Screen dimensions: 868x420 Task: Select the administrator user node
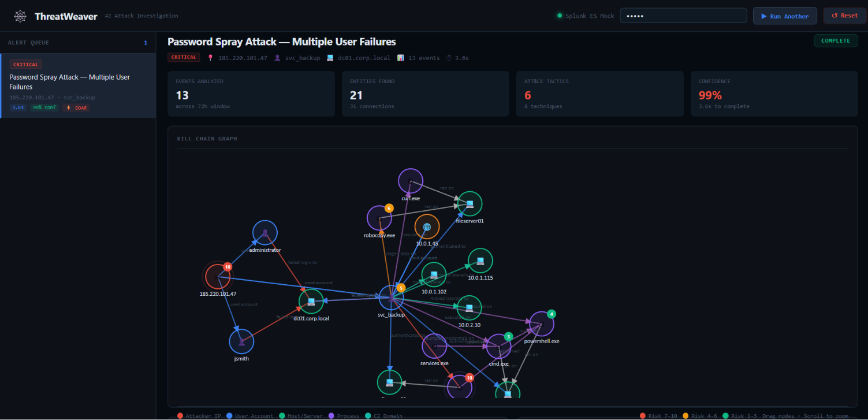(x=265, y=233)
